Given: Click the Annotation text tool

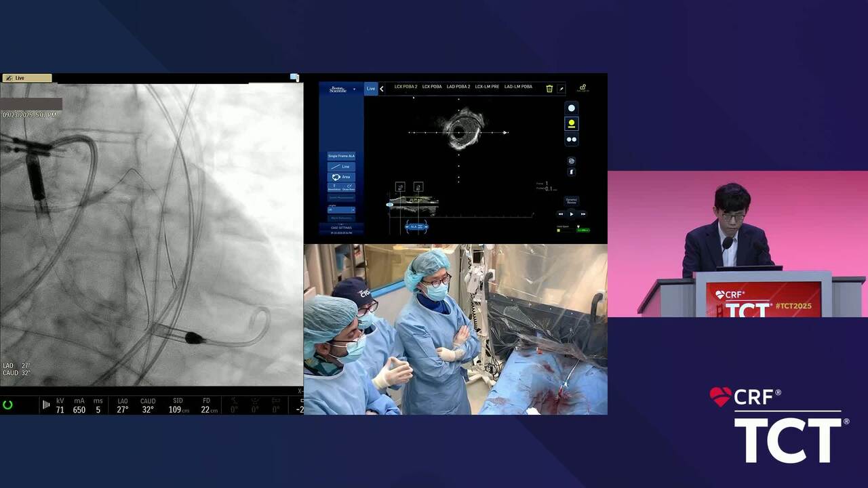Looking at the screenshot, I should click(334, 187).
